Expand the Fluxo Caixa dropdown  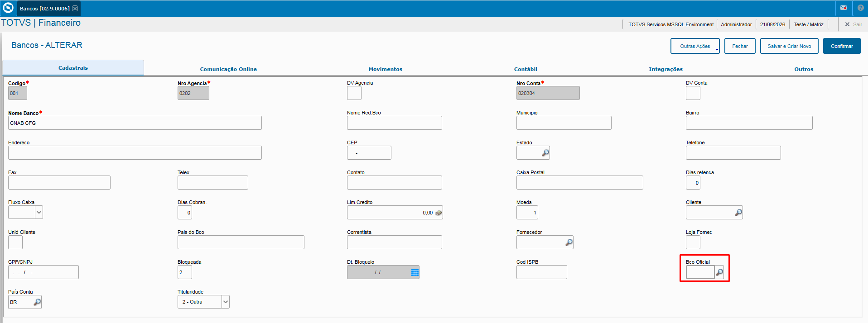[x=39, y=212]
